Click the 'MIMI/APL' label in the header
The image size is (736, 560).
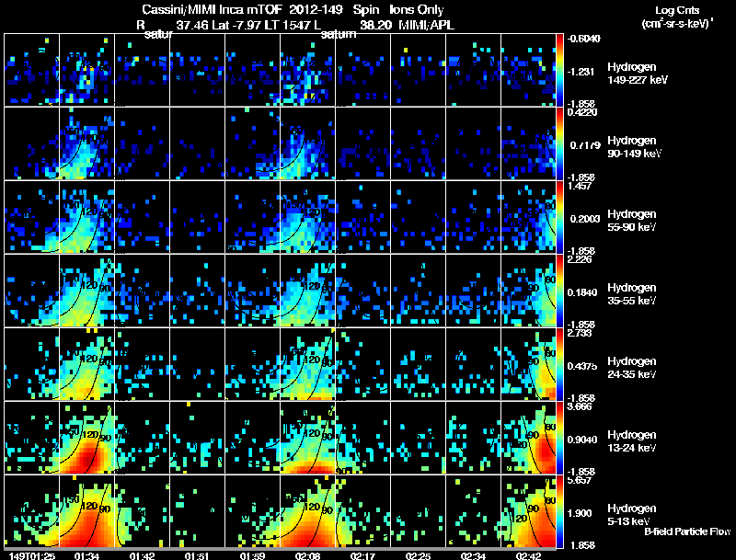[x=426, y=25]
